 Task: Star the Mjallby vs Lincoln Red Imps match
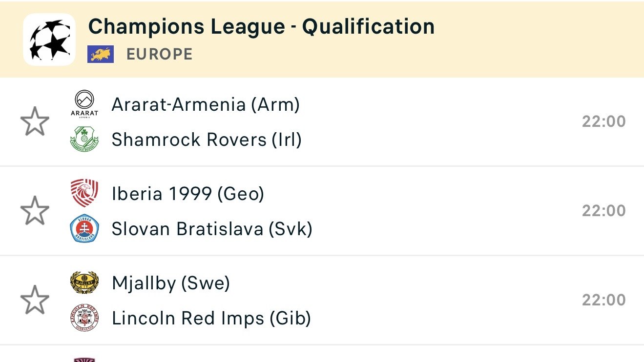35,300
